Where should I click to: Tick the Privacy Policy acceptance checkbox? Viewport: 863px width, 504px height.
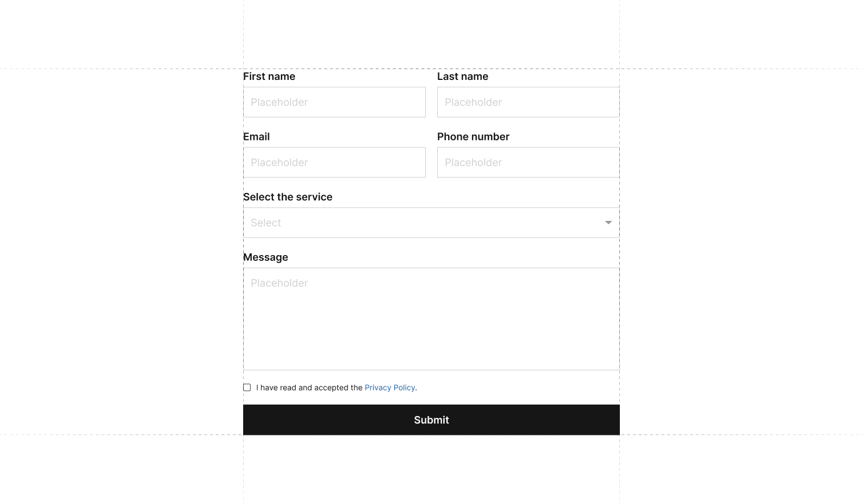click(247, 388)
